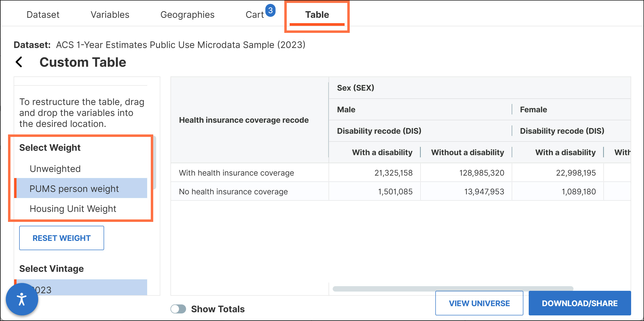The height and width of the screenshot is (321, 644).
Task: Toggle the Show Totals switch
Action: (178, 309)
